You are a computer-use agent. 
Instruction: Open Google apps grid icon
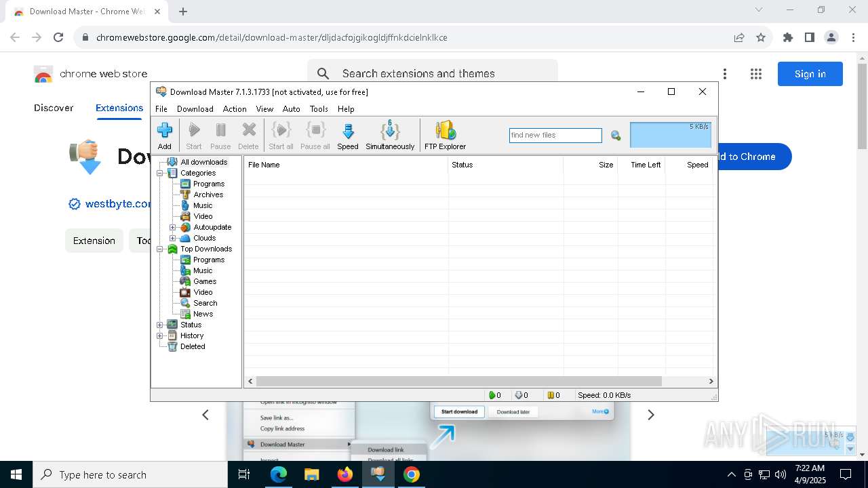(756, 74)
